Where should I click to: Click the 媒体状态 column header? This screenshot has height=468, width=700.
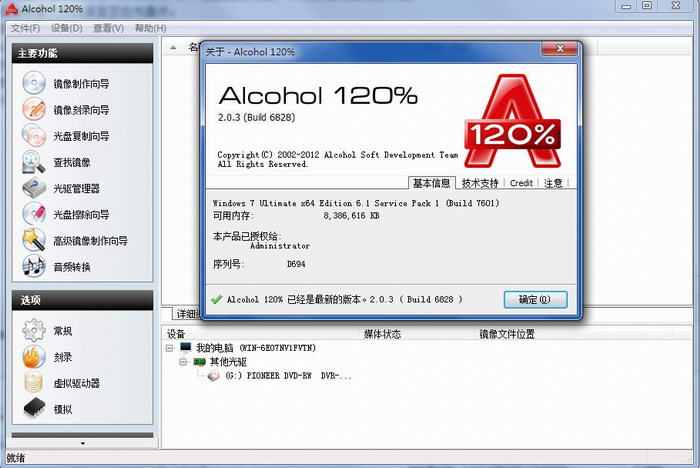(x=382, y=334)
